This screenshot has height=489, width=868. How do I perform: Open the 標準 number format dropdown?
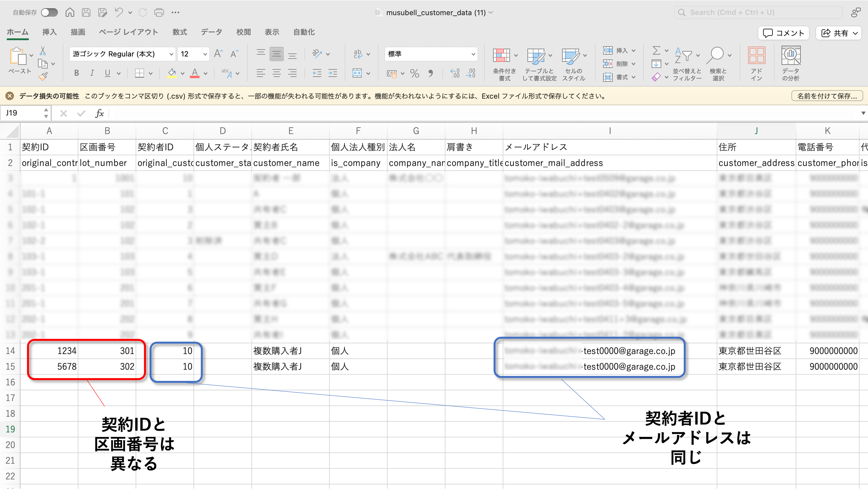tap(473, 54)
